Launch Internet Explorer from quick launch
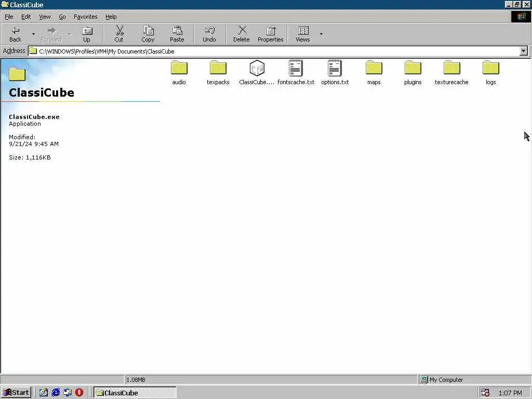Image resolution: width=532 pixels, height=399 pixels. click(56, 393)
